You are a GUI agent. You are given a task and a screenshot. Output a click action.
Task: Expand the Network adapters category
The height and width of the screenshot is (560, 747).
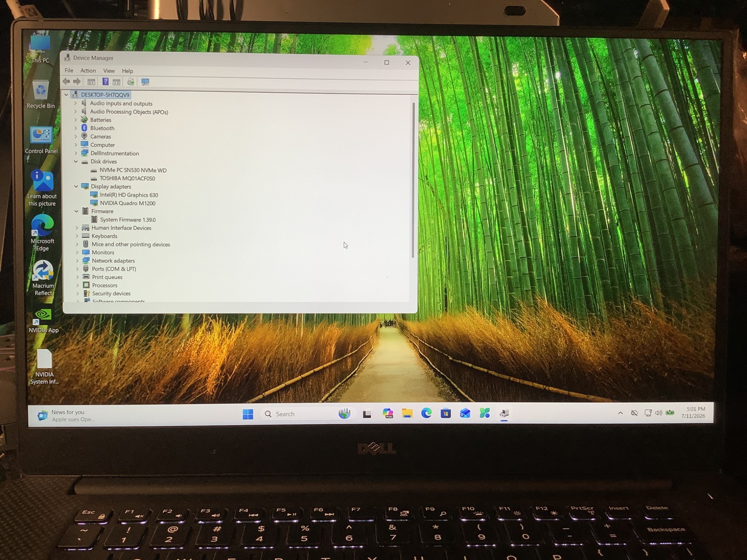(x=77, y=261)
